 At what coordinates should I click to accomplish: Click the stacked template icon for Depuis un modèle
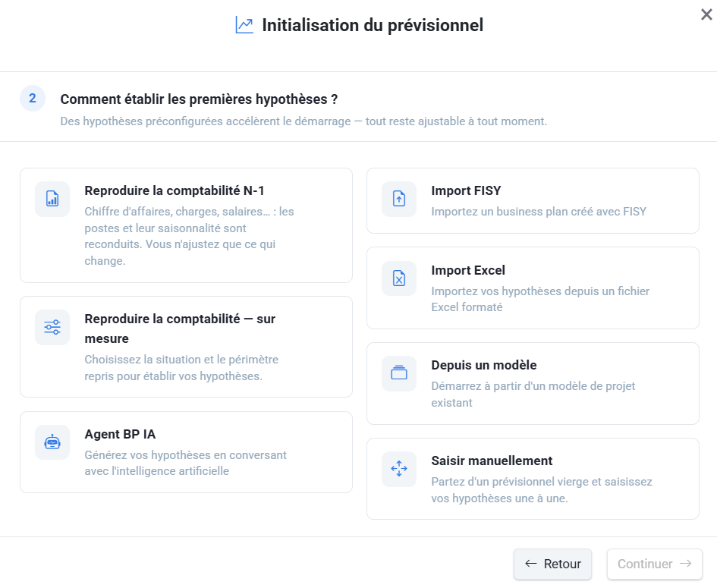pyautogui.click(x=399, y=373)
